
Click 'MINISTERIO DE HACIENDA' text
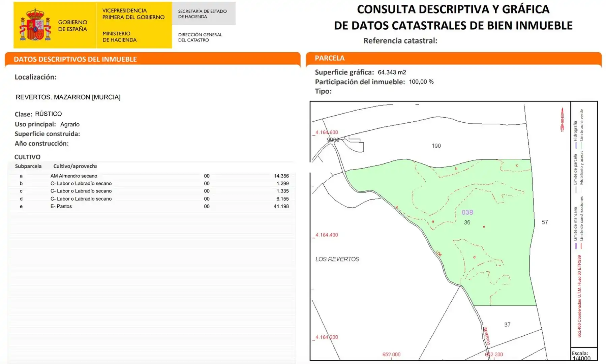tap(119, 36)
